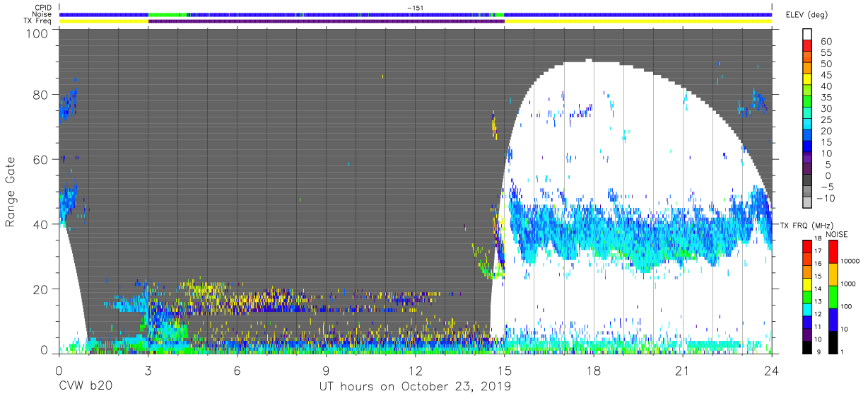Click the 18 hour tick on time axis
868x401 pixels.
(594, 371)
